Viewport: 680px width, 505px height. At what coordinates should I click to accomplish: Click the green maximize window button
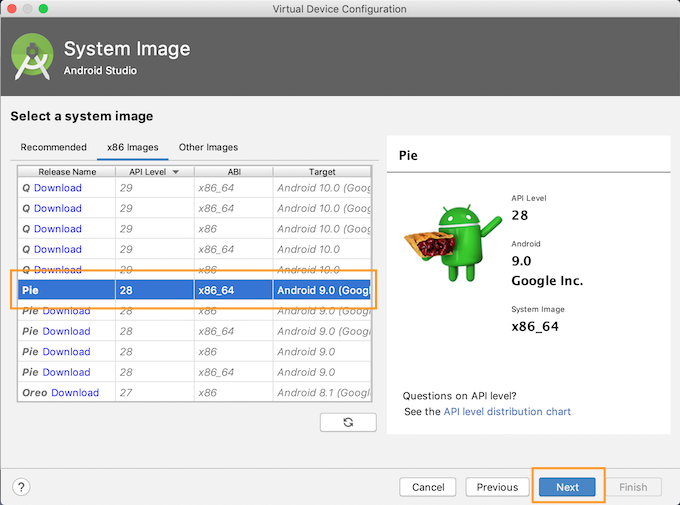43,9
